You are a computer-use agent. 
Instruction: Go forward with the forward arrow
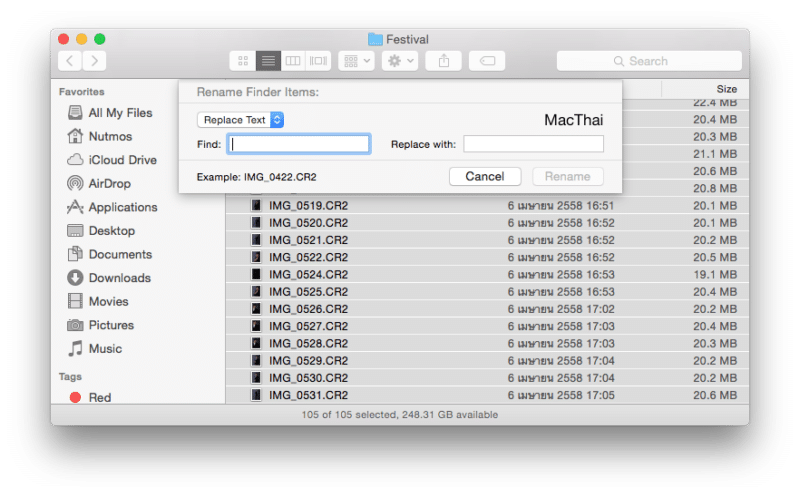pos(94,61)
